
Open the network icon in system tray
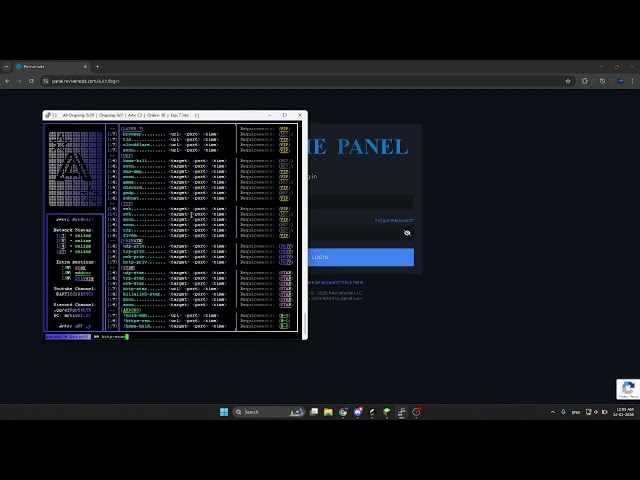click(589, 412)
